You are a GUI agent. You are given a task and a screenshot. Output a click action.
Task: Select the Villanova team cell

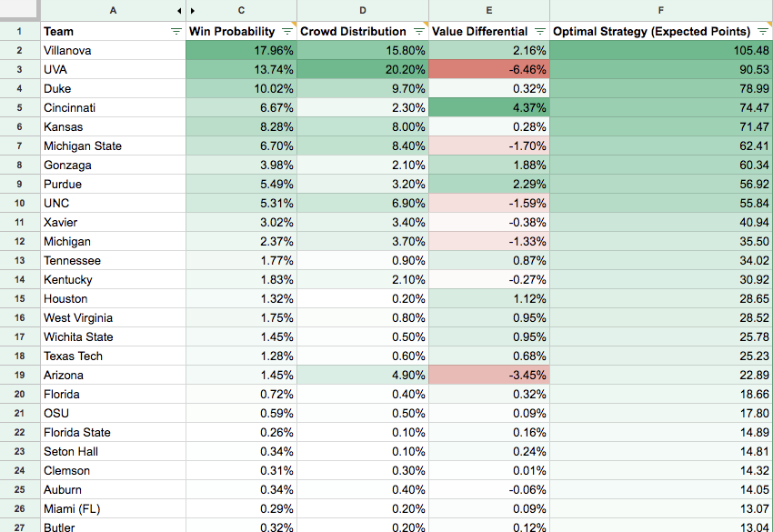(x=113, y=50)
